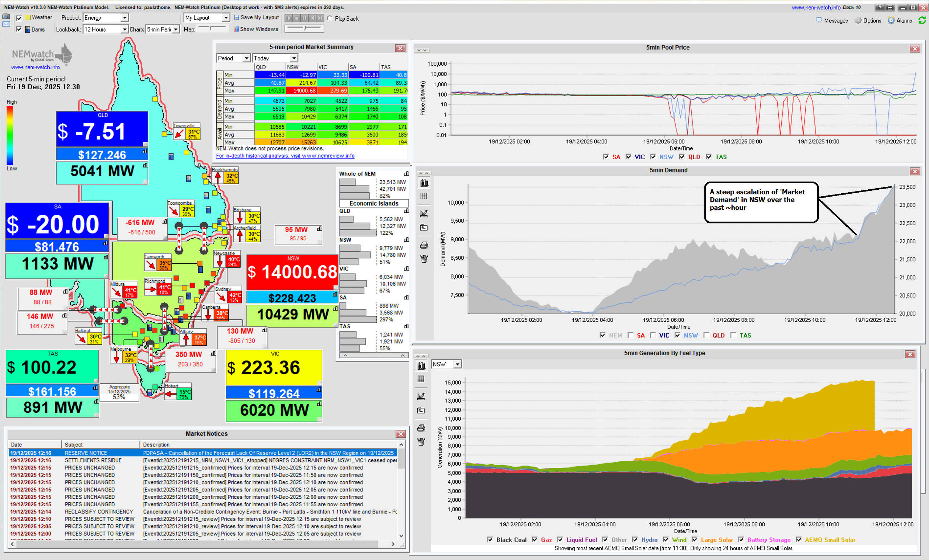Click the envelope email icon
Viewport: 929px width, 560px height.
click(6, 24)
